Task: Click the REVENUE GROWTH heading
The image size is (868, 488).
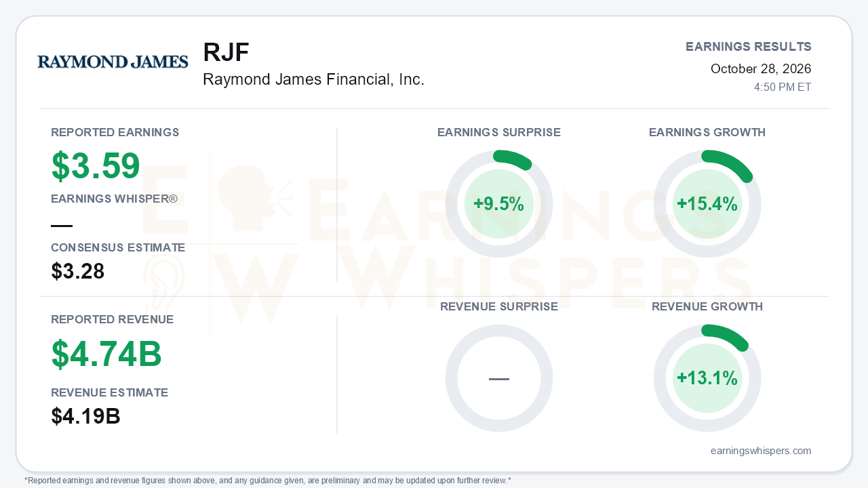Action: pyautogui.click(x=707, y=307)
